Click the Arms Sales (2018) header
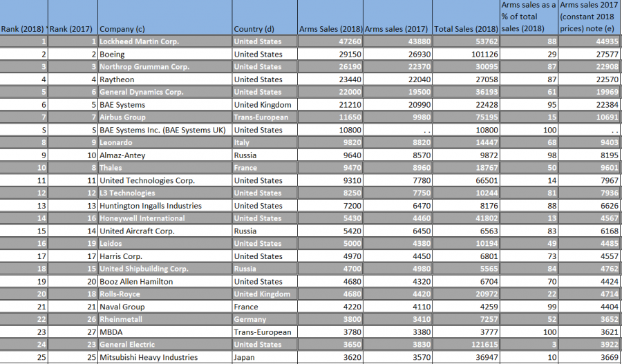Screen dimensions: 622x364 tap(330, 17)
